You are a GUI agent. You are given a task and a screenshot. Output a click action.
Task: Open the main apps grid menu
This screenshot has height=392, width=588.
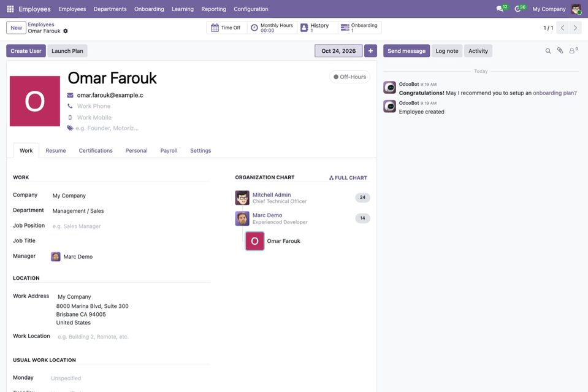(10, 9)
